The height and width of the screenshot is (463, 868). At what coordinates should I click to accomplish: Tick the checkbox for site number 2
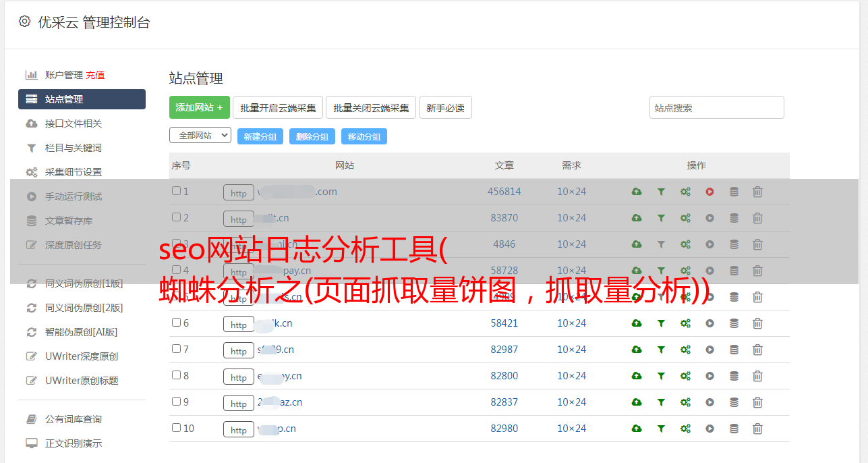[176, 217]
